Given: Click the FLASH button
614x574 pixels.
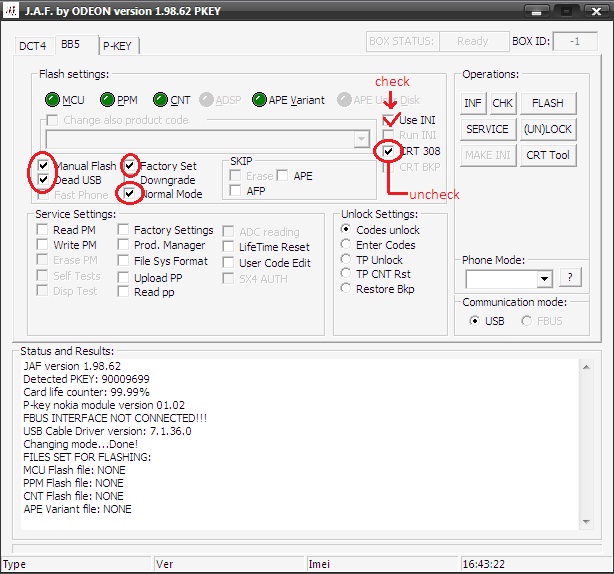Looking at the screenshot, I should point(548,103).
